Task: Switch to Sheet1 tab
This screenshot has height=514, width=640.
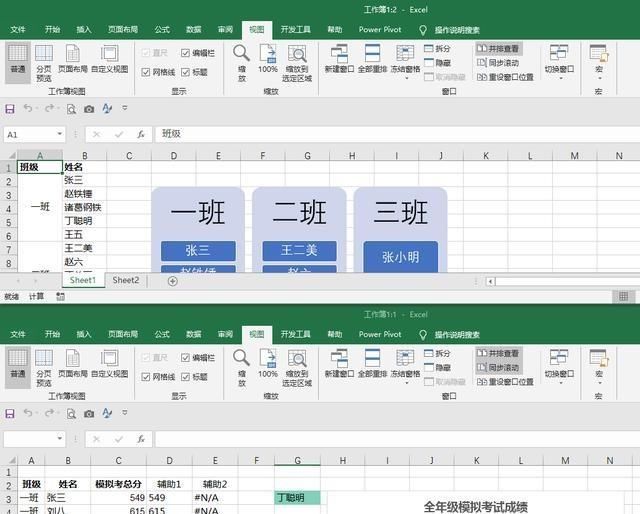Action: pos(83,280)
